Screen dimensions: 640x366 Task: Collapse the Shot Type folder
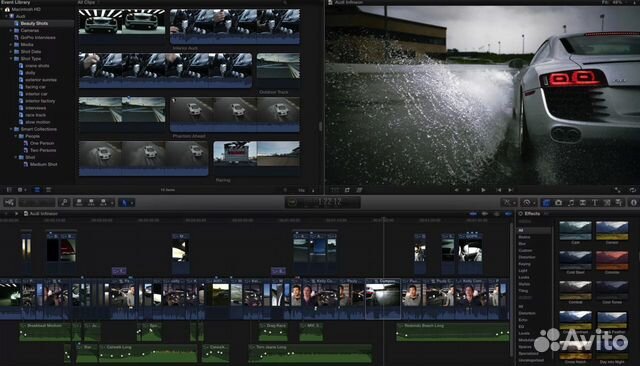point(11,59)
